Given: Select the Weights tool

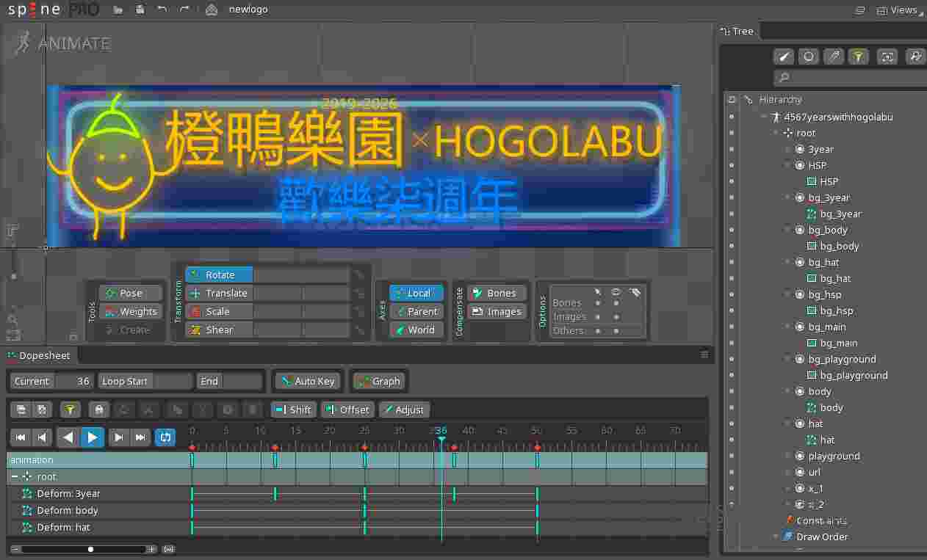Looking at the screenshot, I should coord(131,311).
